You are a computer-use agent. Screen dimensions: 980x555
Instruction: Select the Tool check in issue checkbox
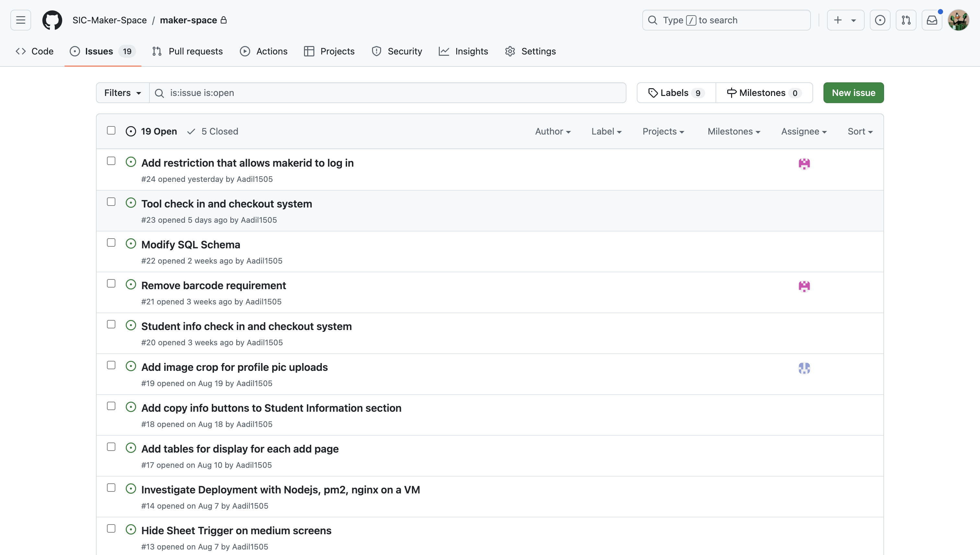click(x=111, y=202)
